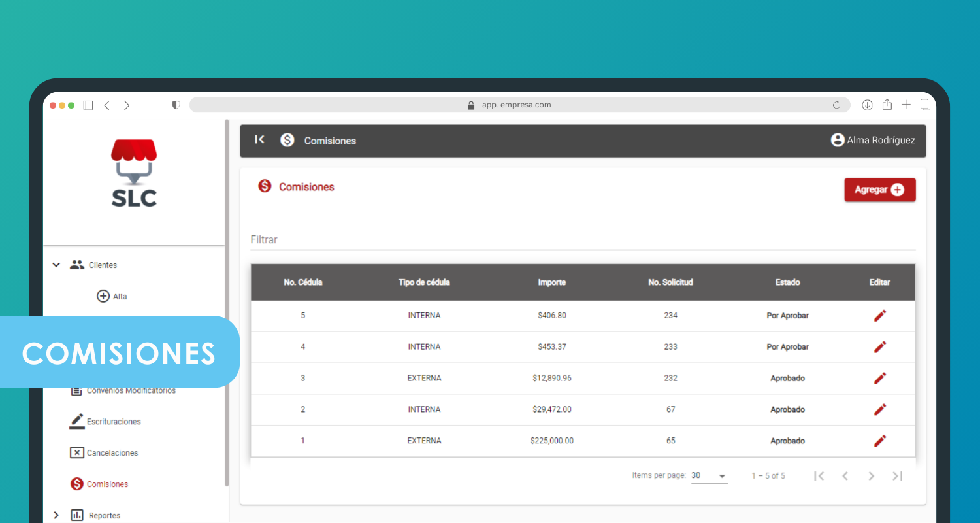Go to previous page of table
This screenshot has width=980, height=523.
click(845, 476)
